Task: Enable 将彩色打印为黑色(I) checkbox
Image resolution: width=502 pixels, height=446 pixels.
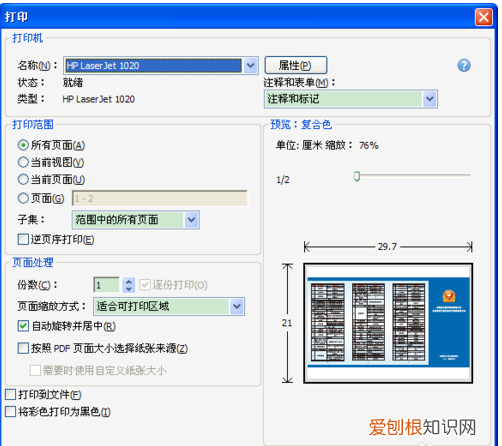Action: coord(11,412)
